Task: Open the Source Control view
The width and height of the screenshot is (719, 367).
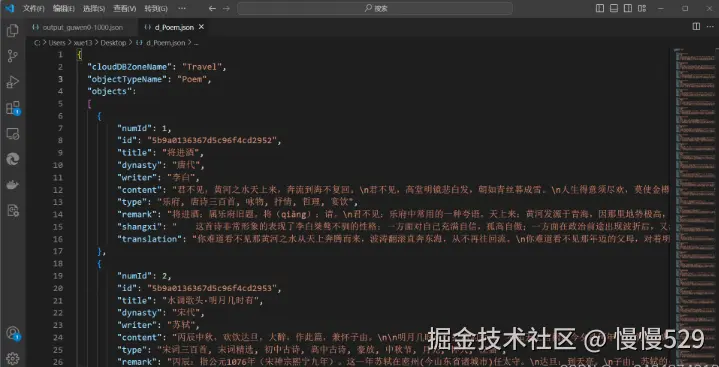Action: pyautogui.click(x=12, y=56)
